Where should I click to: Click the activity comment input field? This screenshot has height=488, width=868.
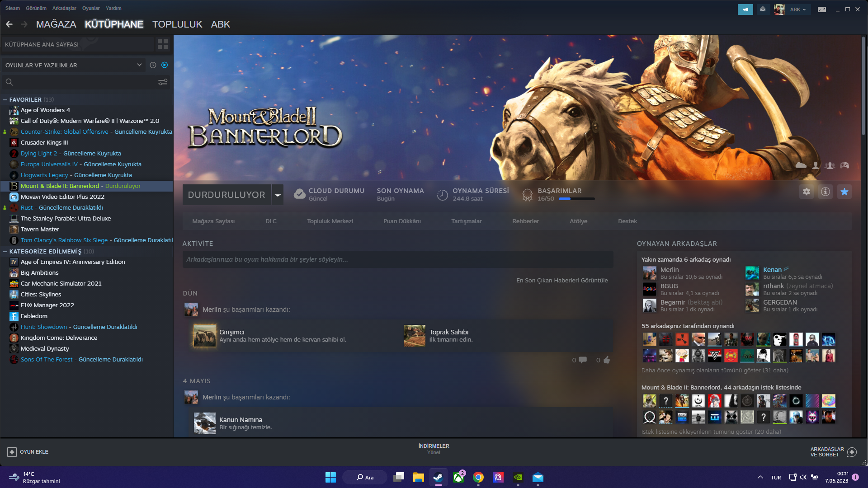point(398,259)
